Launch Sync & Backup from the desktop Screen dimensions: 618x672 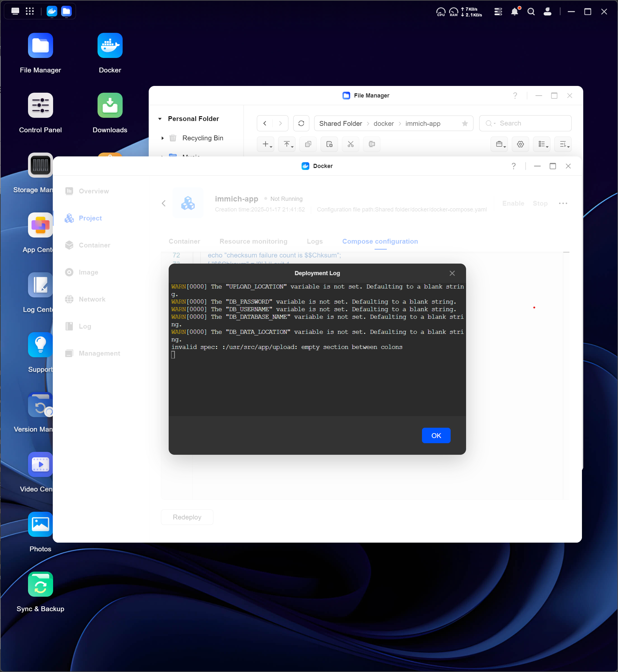pos(41,584)
